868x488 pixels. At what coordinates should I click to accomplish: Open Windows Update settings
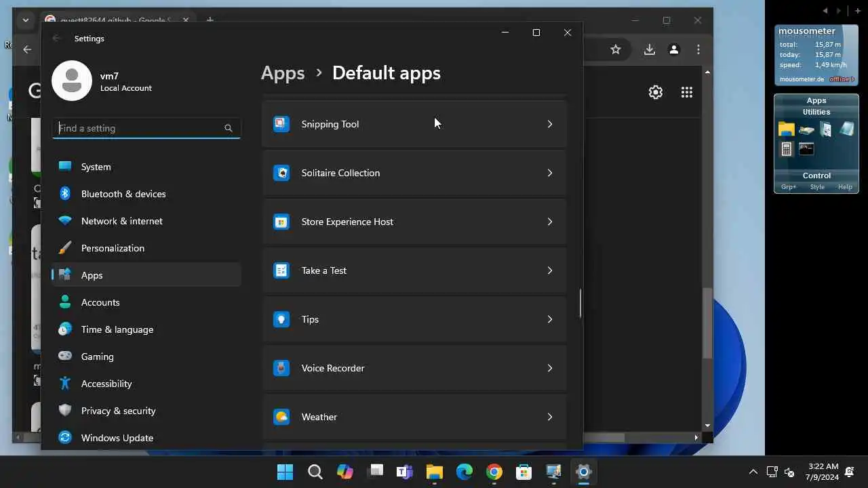(x=146, y=438)
